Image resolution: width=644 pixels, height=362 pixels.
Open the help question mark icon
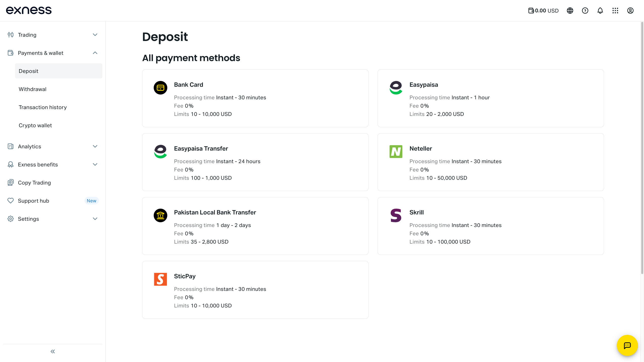tap(585, 11)
